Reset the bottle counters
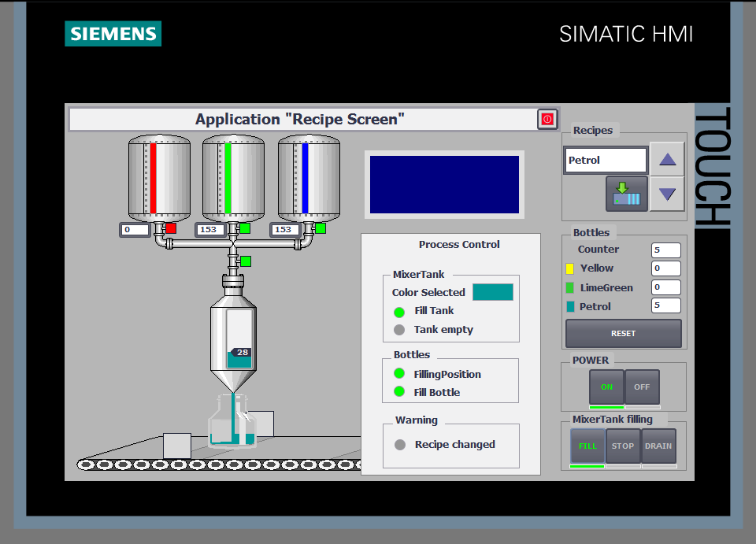 tap(623, 333)
